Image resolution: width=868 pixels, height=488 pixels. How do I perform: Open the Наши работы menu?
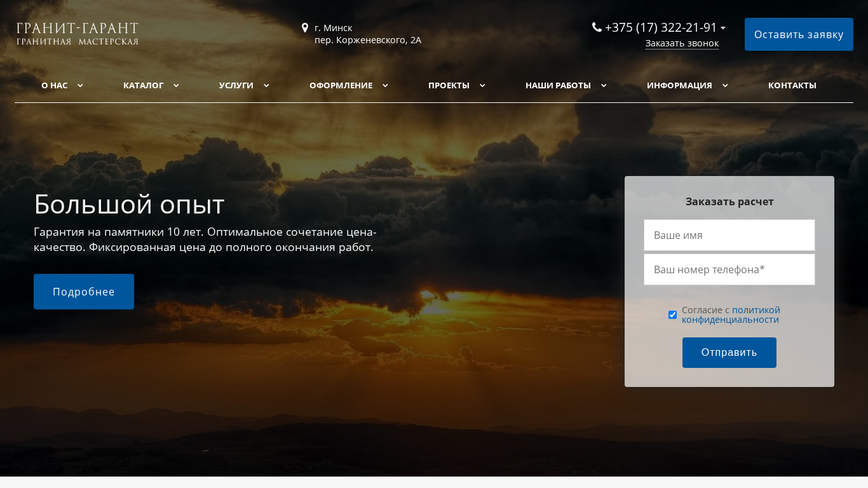tap(559, 85)
